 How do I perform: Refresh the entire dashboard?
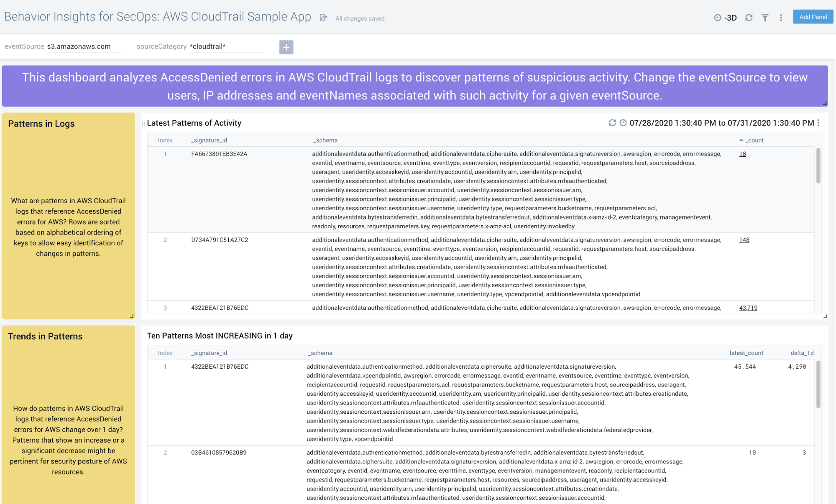pyautogui.click(x=749, y=18)
